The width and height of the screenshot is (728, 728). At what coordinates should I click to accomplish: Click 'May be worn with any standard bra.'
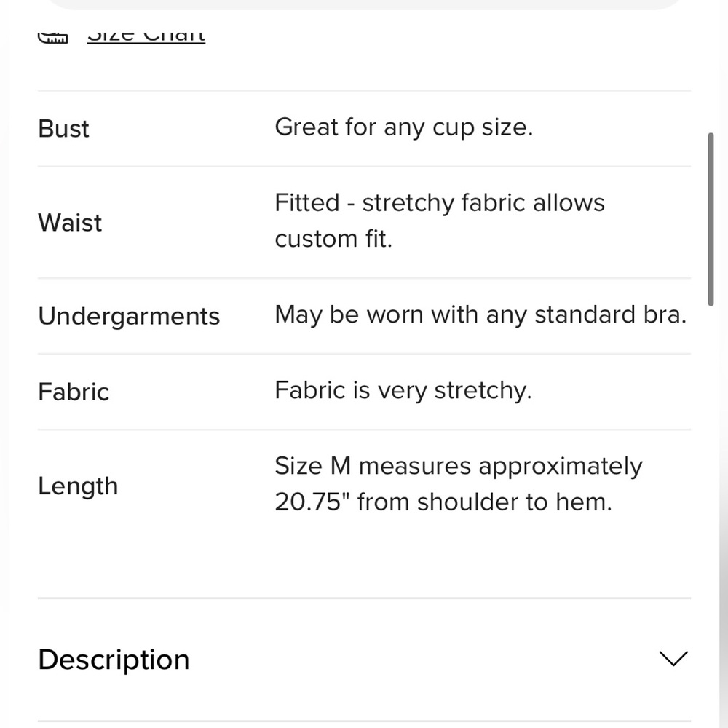click(480, 315)
